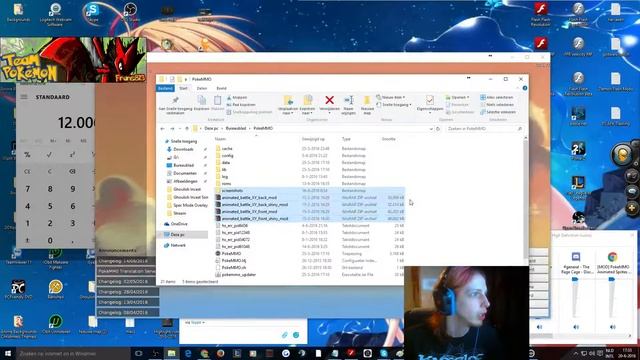Screen dimensions: 640x360
Task: Open the File Explorer taskbar icon
Action: click(x=171, y=353)
